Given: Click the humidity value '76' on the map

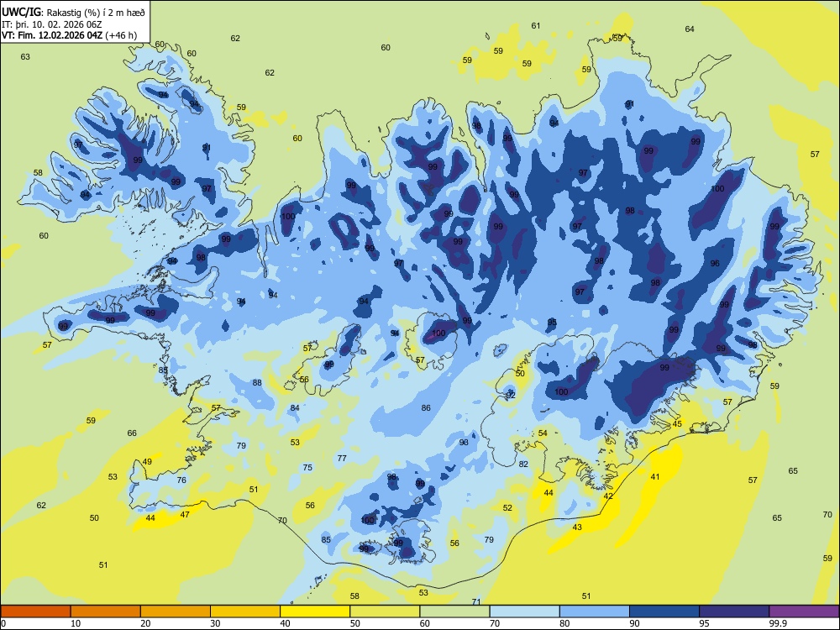Looking at the screenshot, I should click(x=181, y=480).
